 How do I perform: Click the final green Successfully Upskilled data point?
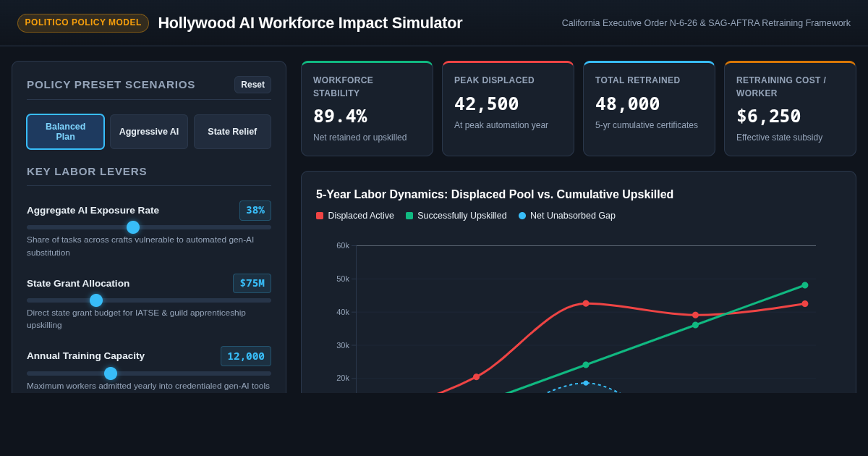pyautogui.click(x=805, y=285)
